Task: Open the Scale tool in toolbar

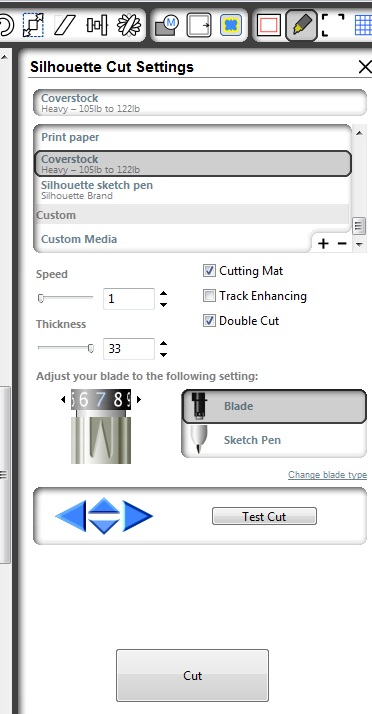Action: [x=33, y=25]
